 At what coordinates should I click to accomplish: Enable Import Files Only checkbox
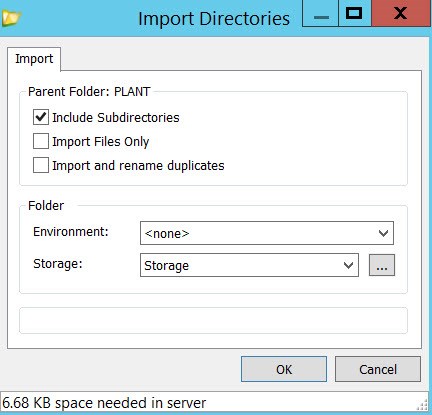[x=41, y=141]
